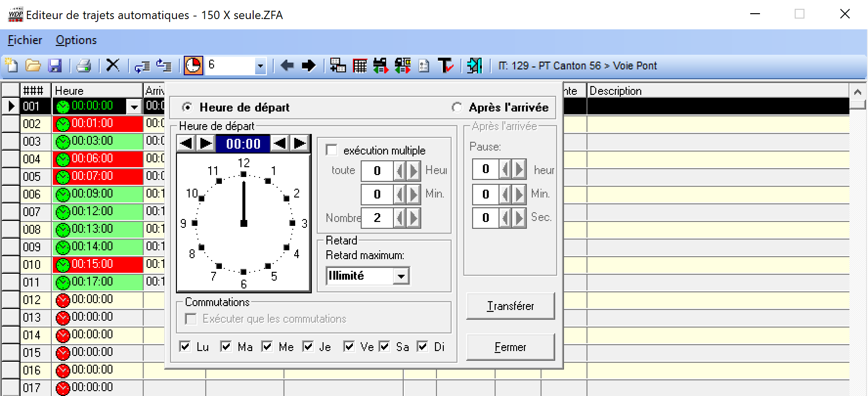
Task: Click the open folder icon
Action: click(x=33, y=66)
